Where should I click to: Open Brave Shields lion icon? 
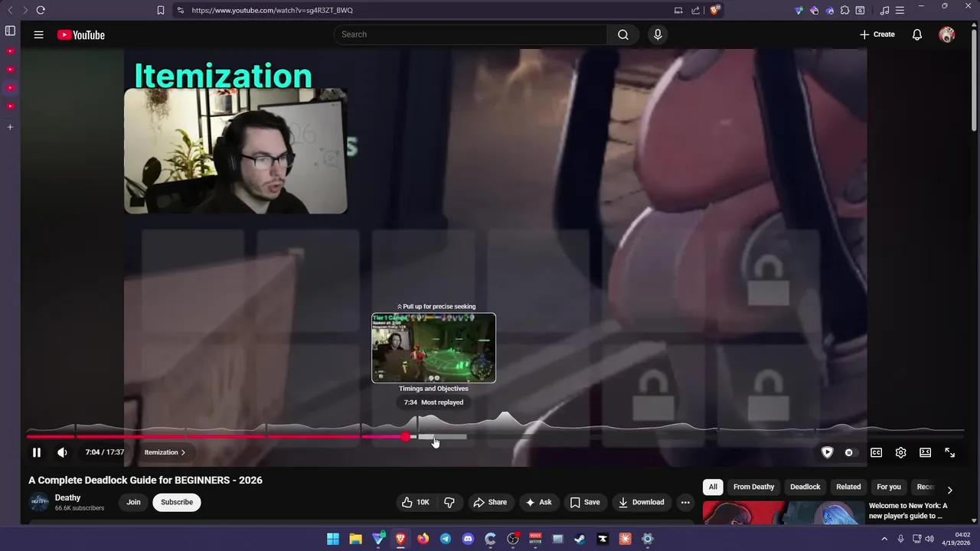click(x=714, y=10)
